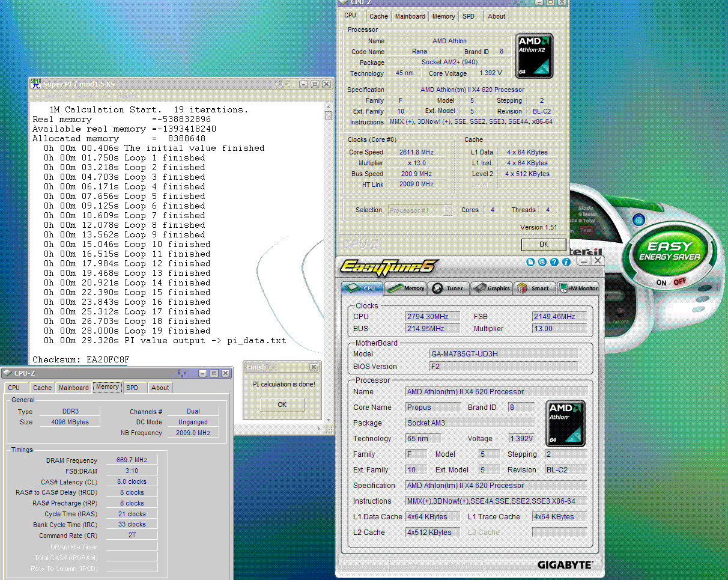Open the Cache tab in top CPU-Z window
This screenshot has height=580, width=728.
(x=378, y=16)
